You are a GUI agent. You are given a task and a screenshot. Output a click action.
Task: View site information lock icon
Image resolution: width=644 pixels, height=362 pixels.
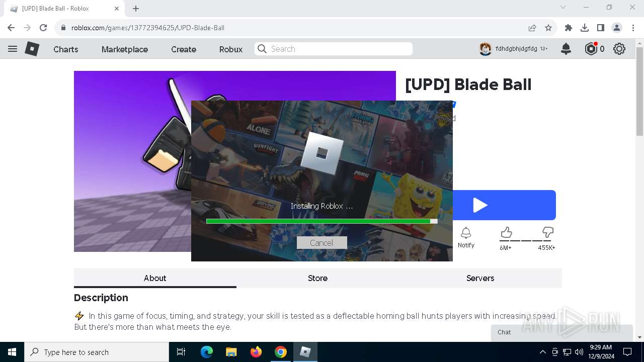pos(63,28)
